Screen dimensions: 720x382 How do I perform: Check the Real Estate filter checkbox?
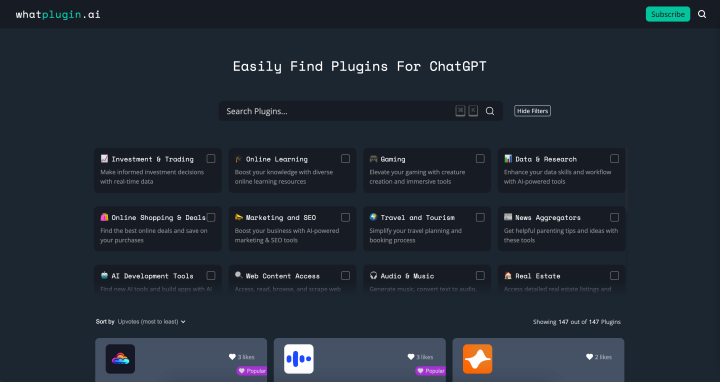click(x=614, y=275)
